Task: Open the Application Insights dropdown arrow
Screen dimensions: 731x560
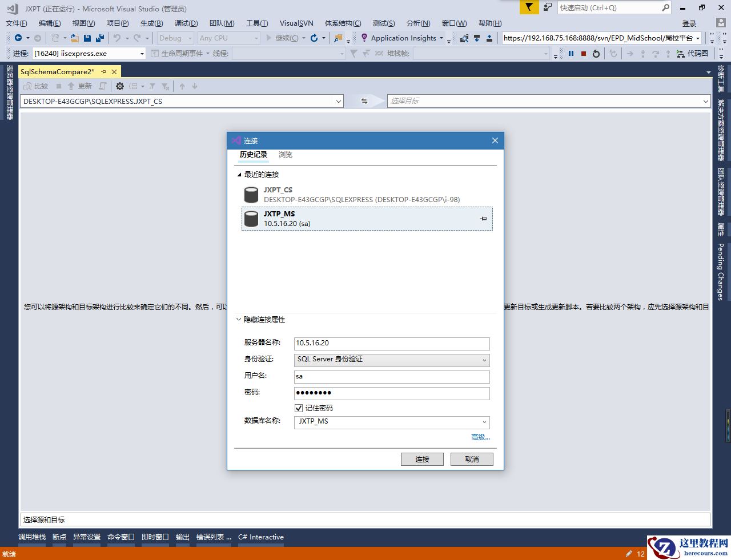Action: point(441,38)
